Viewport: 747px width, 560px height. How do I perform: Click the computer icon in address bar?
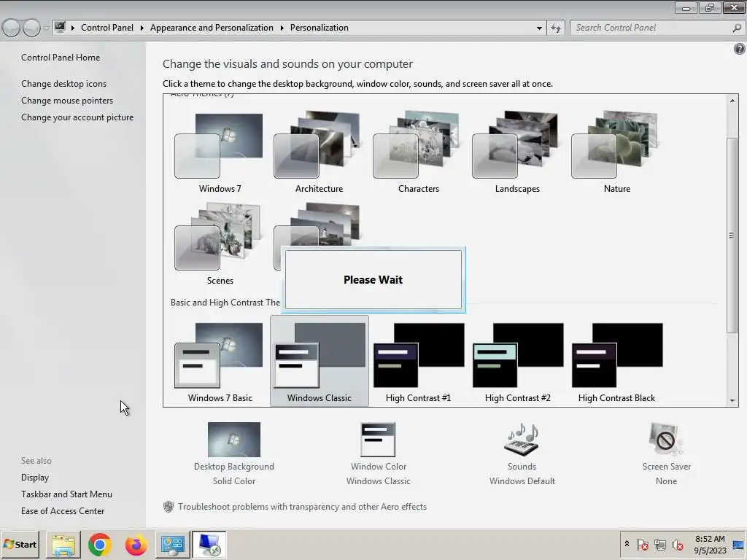tap(60, 28)
